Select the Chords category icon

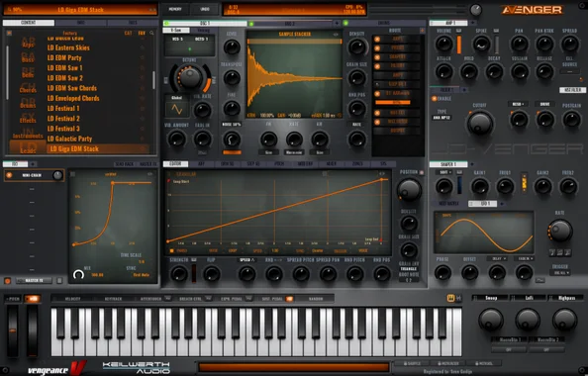point(28,87)
